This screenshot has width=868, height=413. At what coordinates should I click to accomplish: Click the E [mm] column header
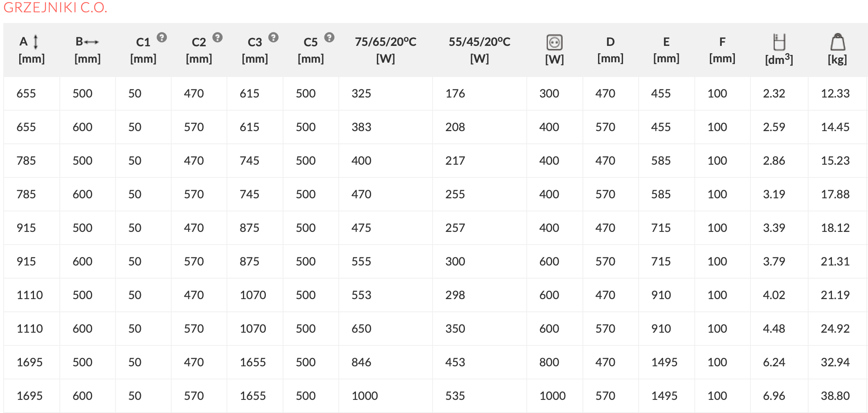point(666,50)
